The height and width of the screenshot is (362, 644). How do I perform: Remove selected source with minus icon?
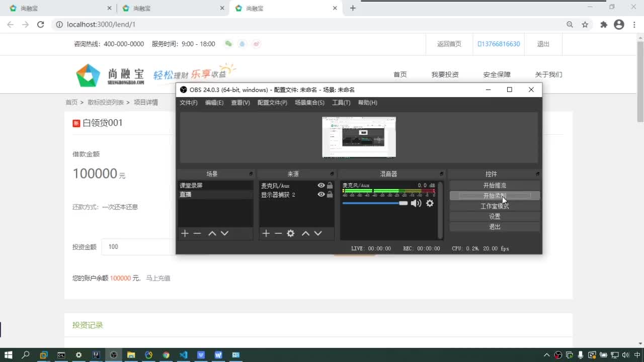click(x=278, y=233)
